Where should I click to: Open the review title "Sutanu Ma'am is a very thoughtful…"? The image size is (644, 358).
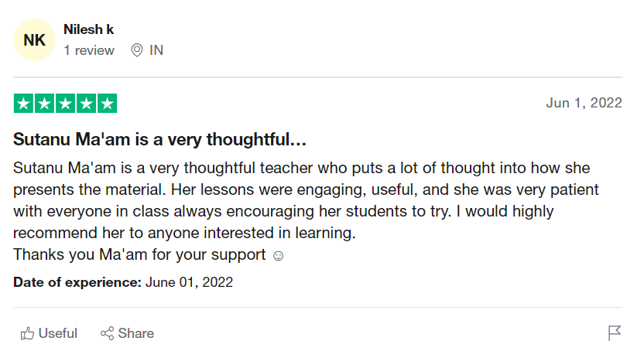pyautogui.click(x=160, y=141)
